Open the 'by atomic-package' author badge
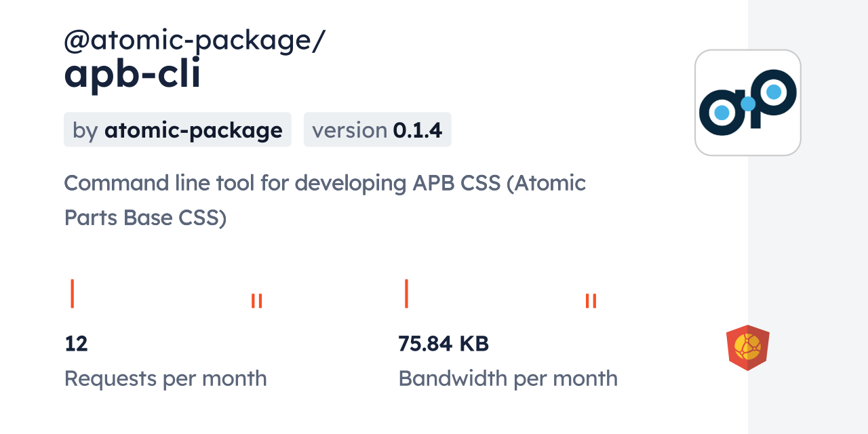 (x=177, y=130)
